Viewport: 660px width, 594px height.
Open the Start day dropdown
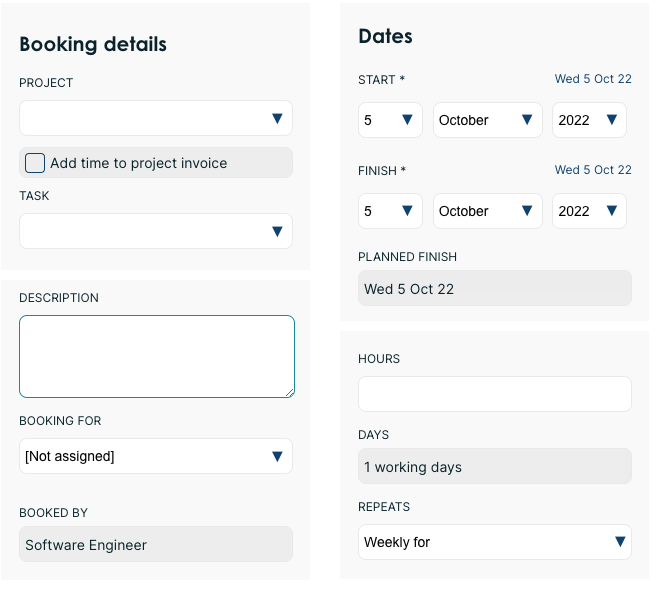point(389,120)
